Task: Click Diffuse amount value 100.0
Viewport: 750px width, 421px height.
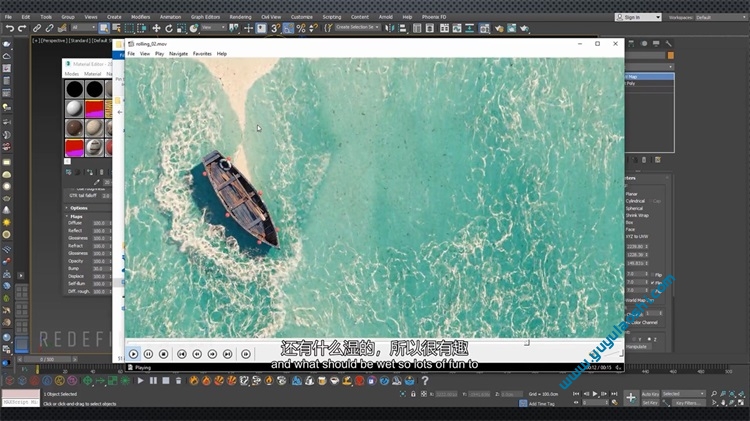Action: pyautogui.click(x=99, y=223)
